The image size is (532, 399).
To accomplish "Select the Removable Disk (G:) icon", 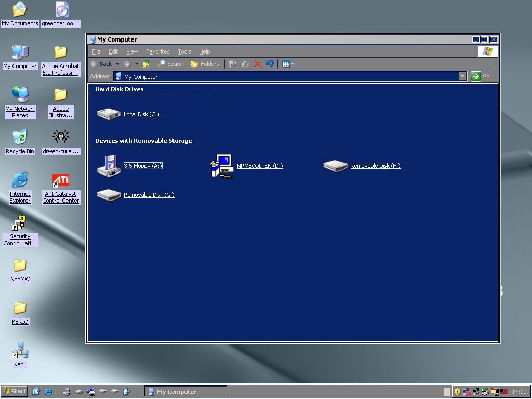I will pos(109,195).
